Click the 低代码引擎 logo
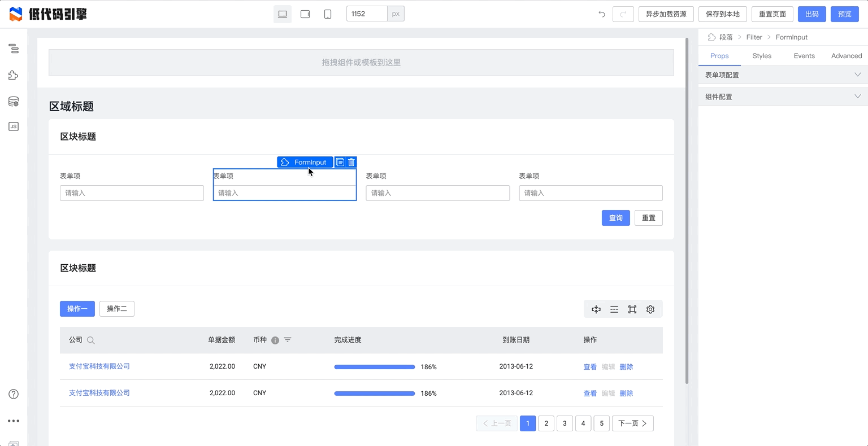The width and height of the screenshot is (868, 446). 49,14
